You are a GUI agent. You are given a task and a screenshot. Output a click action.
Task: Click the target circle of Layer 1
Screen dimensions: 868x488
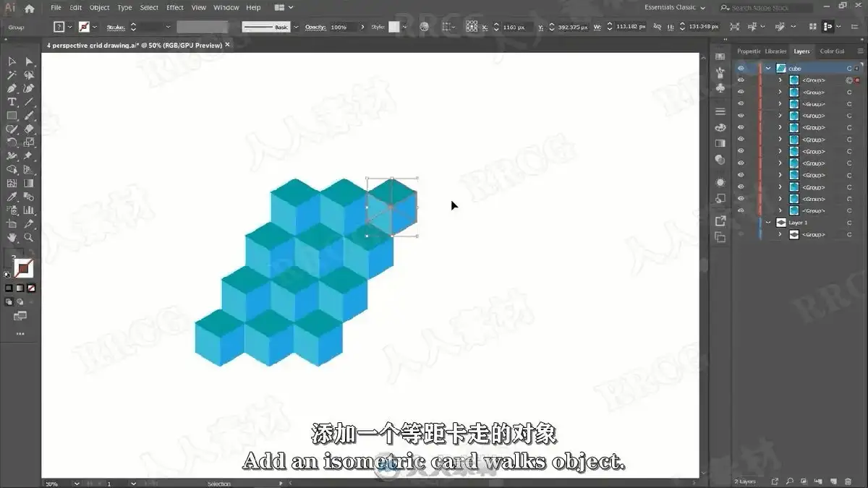tap(849, 223)
